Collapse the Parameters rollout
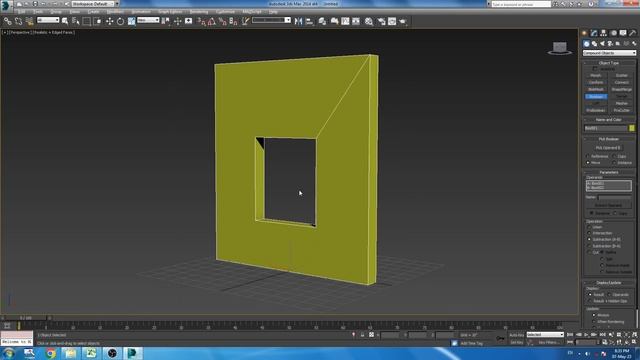This screenshot has width=640, height=360. coord(609,172)
